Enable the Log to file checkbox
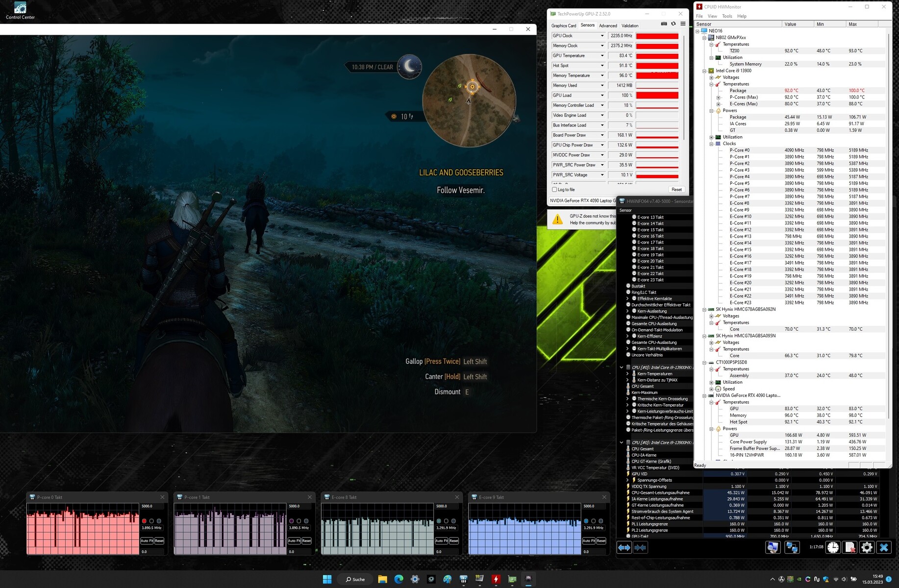 click(554, 190)
